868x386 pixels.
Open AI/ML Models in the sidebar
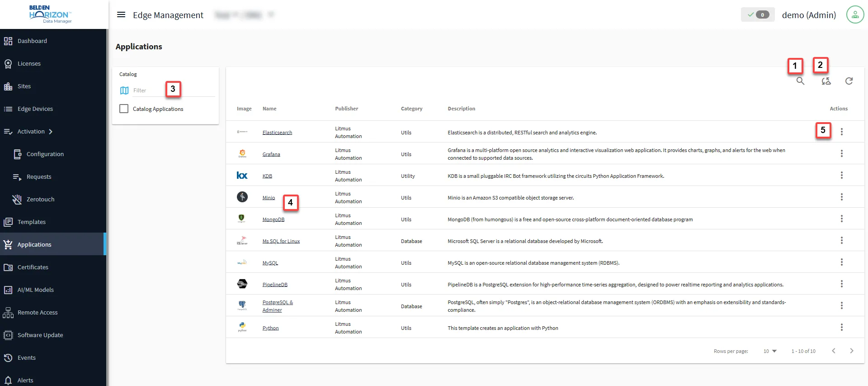[x=53, y=290]
